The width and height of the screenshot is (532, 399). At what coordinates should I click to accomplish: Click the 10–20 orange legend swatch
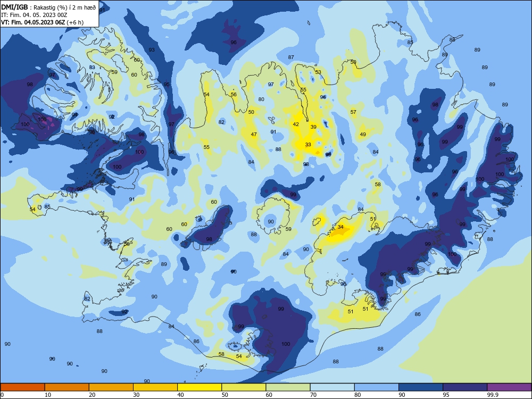(x=67, y=387)
